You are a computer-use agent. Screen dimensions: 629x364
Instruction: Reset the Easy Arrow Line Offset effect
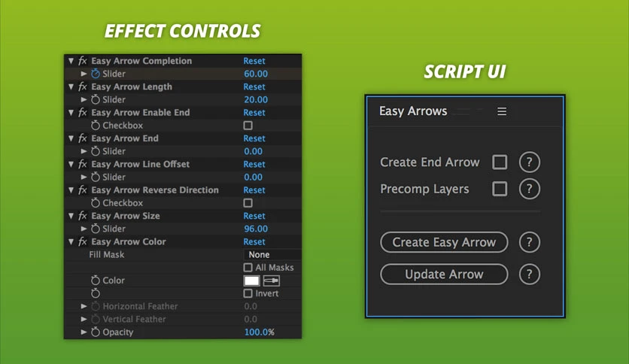254,164
